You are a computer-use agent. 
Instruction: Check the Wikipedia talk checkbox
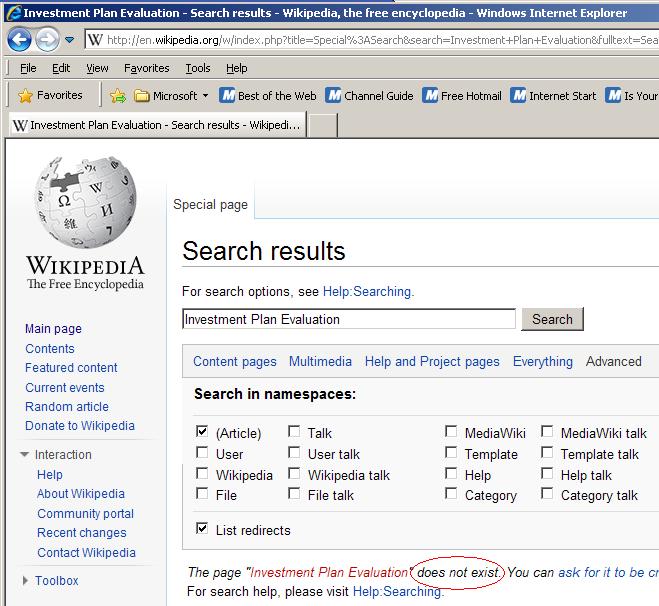[294, 473]
